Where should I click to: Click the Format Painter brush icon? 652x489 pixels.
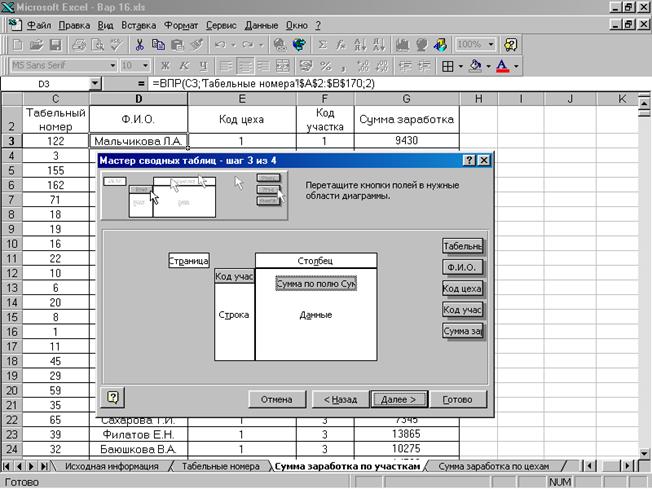[197, 44]
